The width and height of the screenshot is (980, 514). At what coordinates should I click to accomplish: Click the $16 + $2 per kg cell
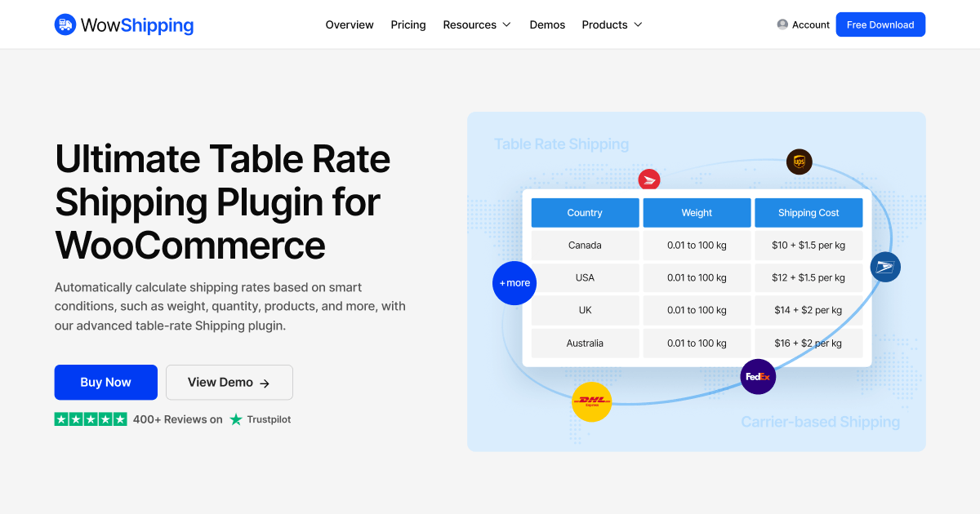[x=808, y=343]
